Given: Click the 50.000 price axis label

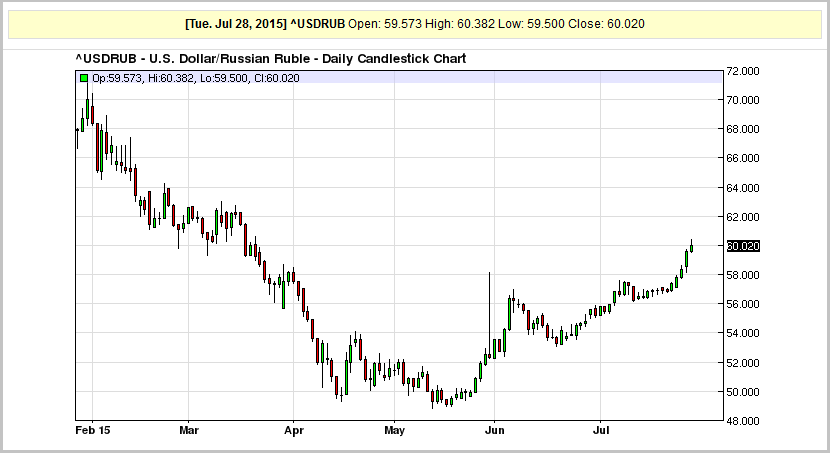Looking at the screenshot, I should point(743,392).
